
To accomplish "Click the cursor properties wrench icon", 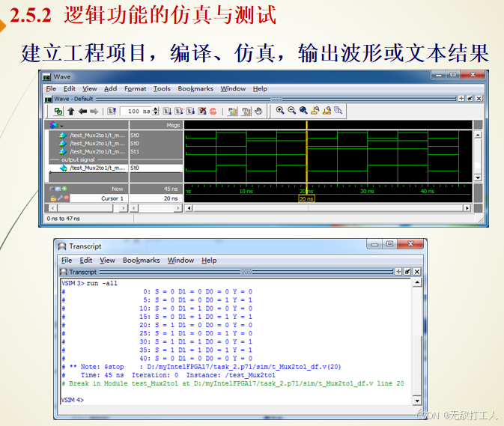I will (x=60, y=198).
